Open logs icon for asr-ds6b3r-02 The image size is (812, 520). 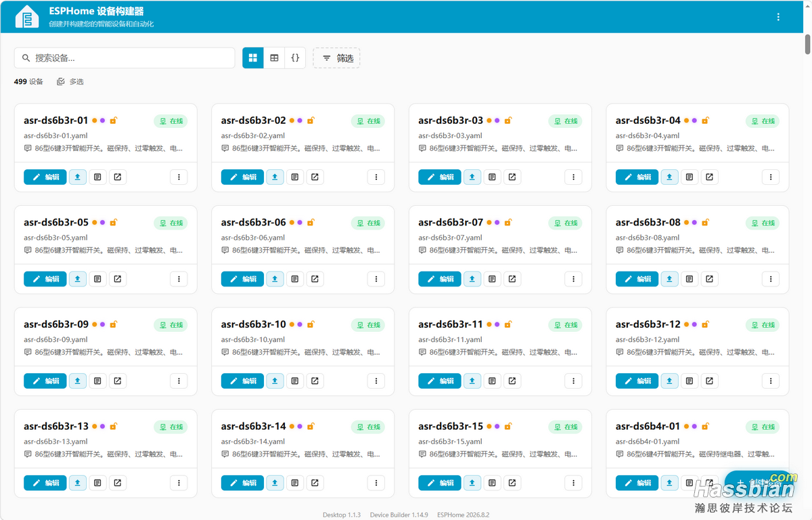(x=295, y=177)
